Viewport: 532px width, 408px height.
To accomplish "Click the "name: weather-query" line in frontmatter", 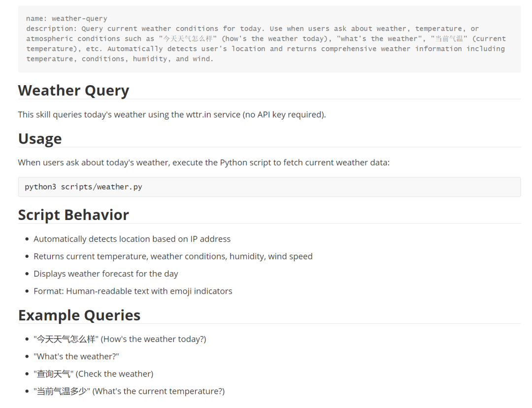I will (66, 19).
